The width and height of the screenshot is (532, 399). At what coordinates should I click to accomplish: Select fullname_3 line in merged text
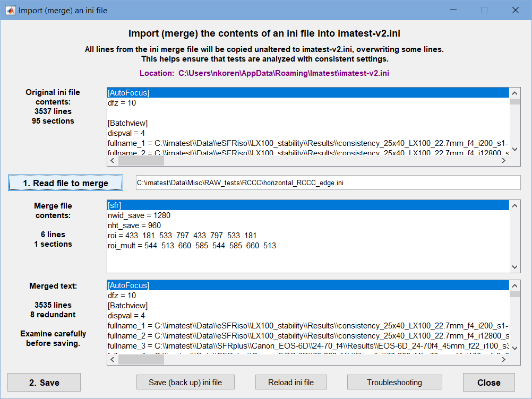coord(308,346)
